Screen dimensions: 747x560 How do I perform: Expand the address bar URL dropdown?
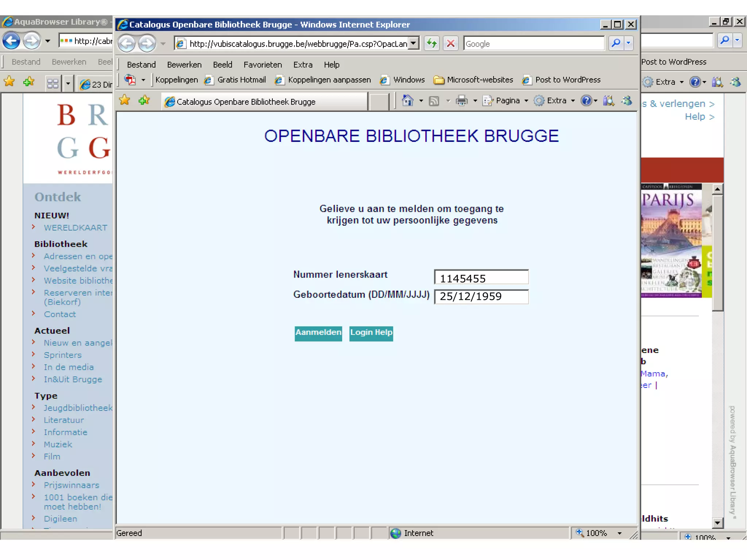tap(413, 44)
